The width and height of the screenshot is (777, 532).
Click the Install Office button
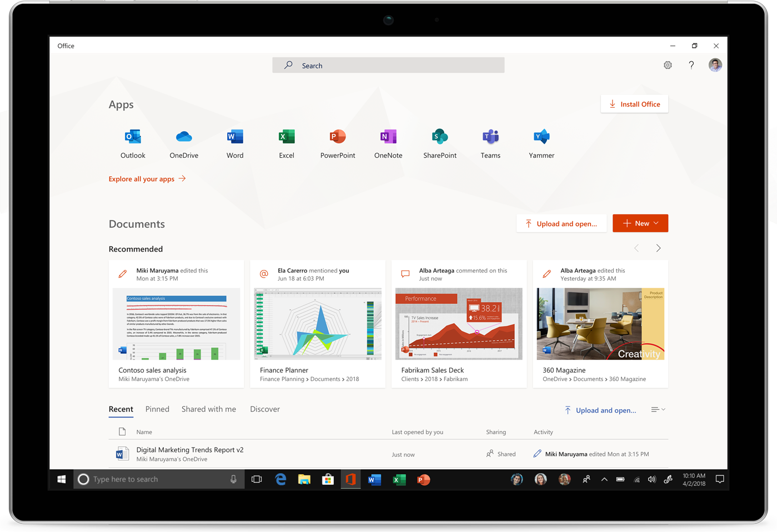click(x=634, y=104)
